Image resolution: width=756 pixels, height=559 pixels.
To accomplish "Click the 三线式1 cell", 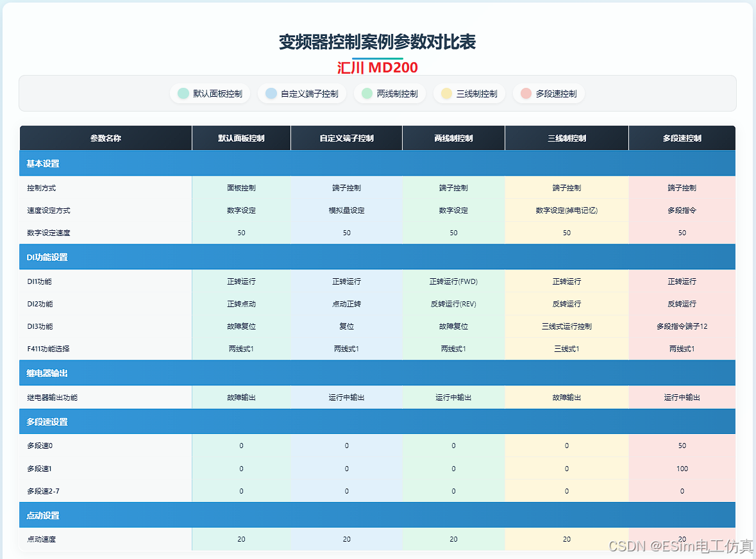I will tap(566, 349).
